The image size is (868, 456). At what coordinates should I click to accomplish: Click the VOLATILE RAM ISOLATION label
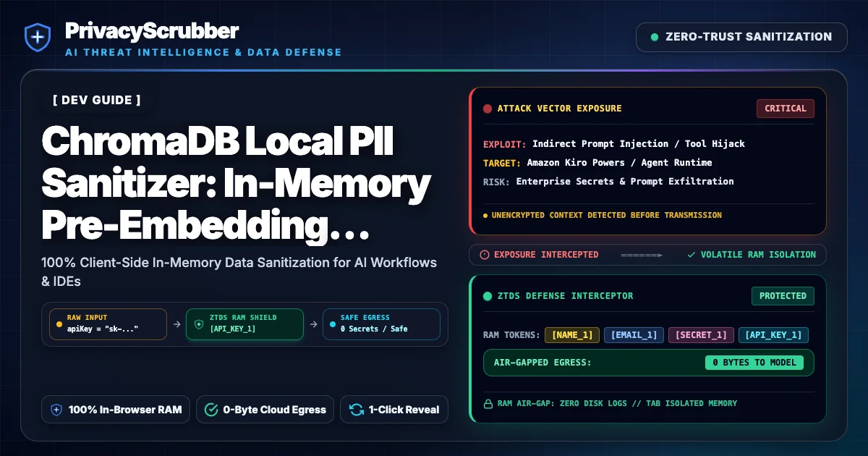point(758,255)
